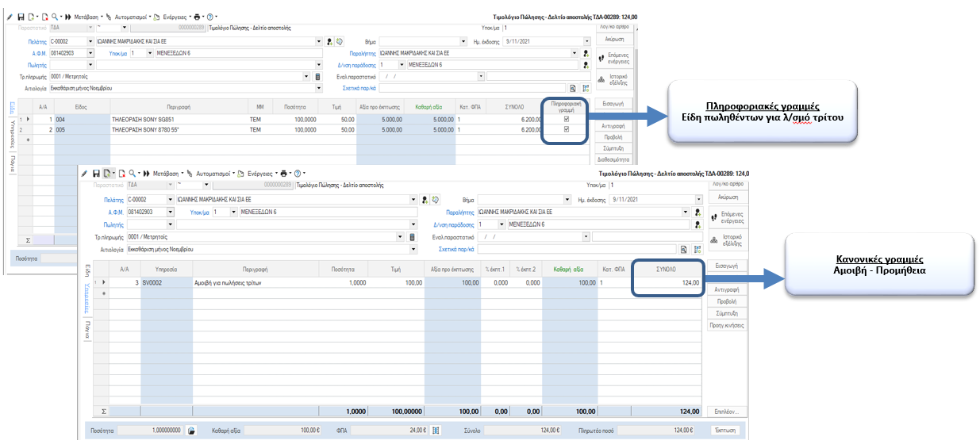Viewport: 980px width, 448px height.
Task: Click the save disk icon in top toolbar
Action: (x=21, y=17)
